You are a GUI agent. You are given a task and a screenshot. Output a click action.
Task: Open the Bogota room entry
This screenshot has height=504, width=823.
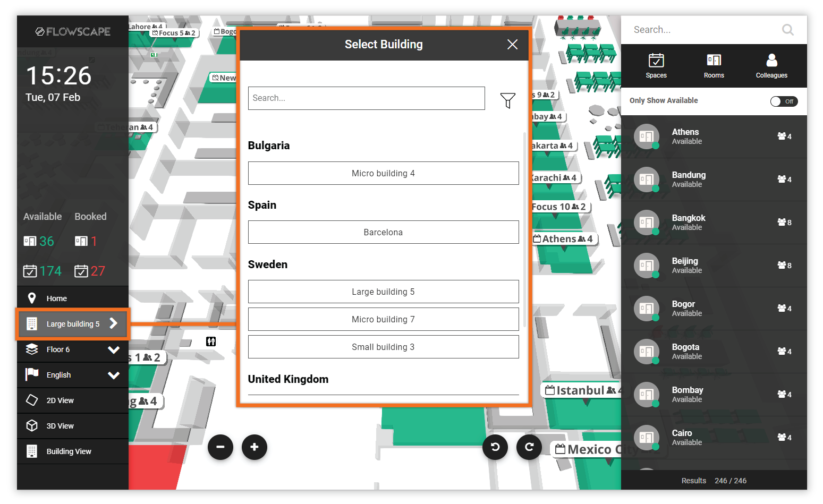pos(714,352)
